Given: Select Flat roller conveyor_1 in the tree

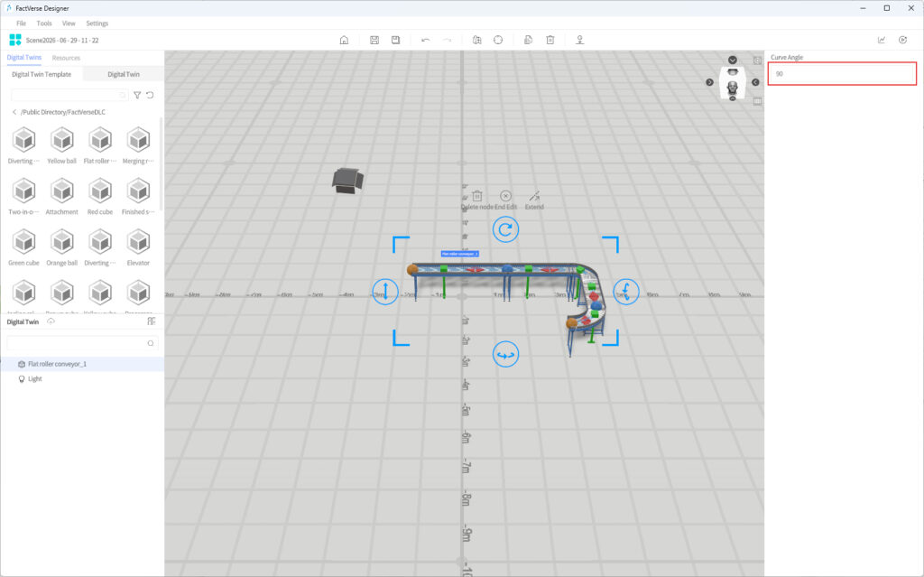Looking at the screenshot, I should pyautogui.click(x=82, y=364).
